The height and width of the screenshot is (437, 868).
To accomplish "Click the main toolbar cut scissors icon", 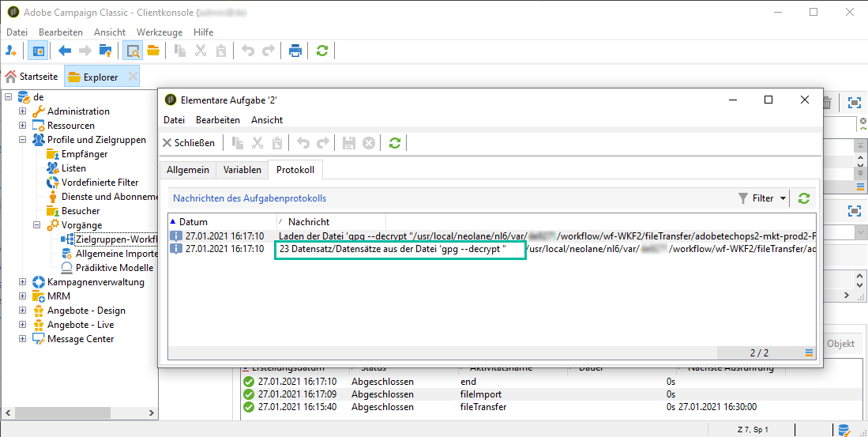I will (x=201, y=51).
